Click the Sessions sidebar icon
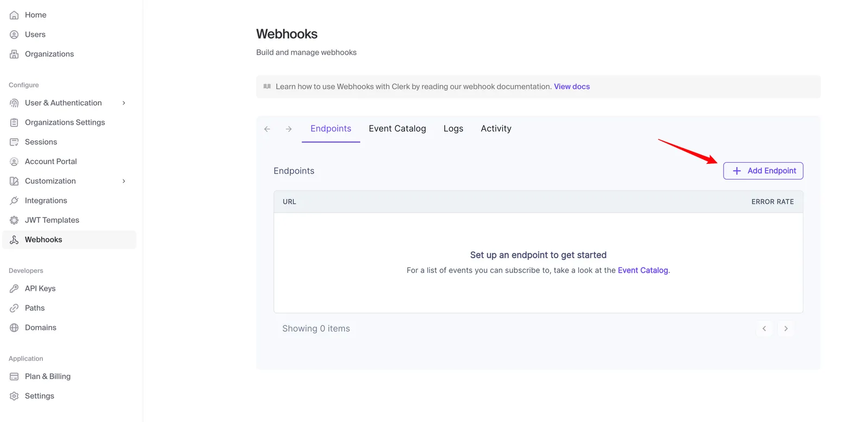The height and width of the screenshot is (422, 868). (x=14, y=142)
